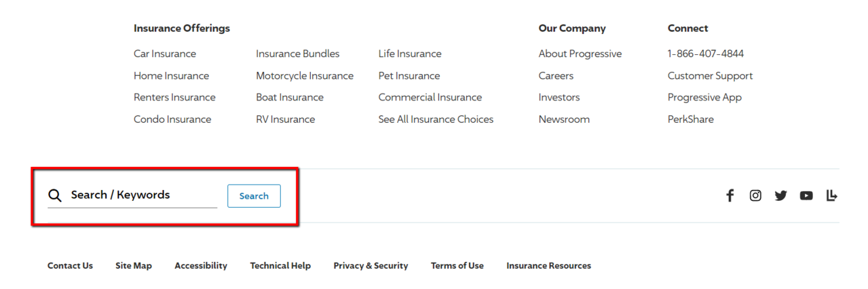Open See All Insurance Choices
Screen dimensions: 868x289
(436, 119)
